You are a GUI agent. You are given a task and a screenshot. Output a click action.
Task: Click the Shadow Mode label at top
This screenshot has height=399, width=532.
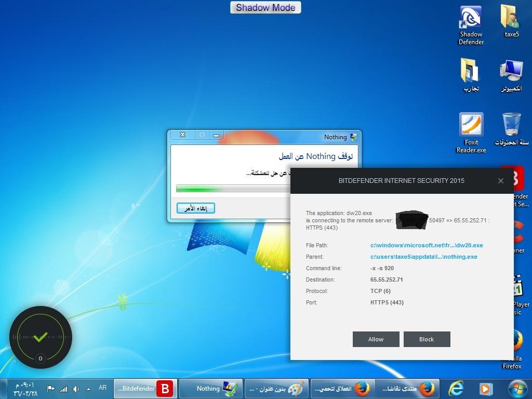point(265,7)
